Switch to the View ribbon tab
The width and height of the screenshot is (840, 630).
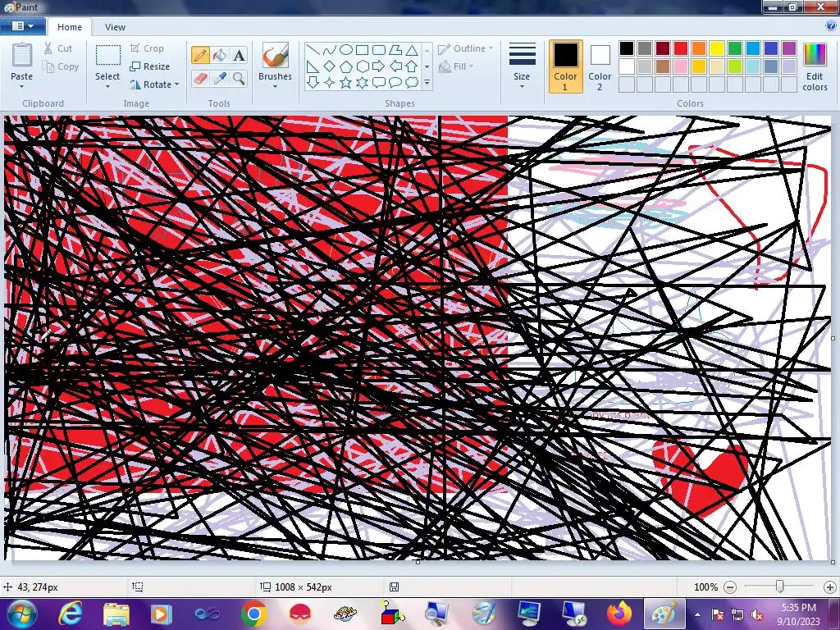tap(115, 27)
